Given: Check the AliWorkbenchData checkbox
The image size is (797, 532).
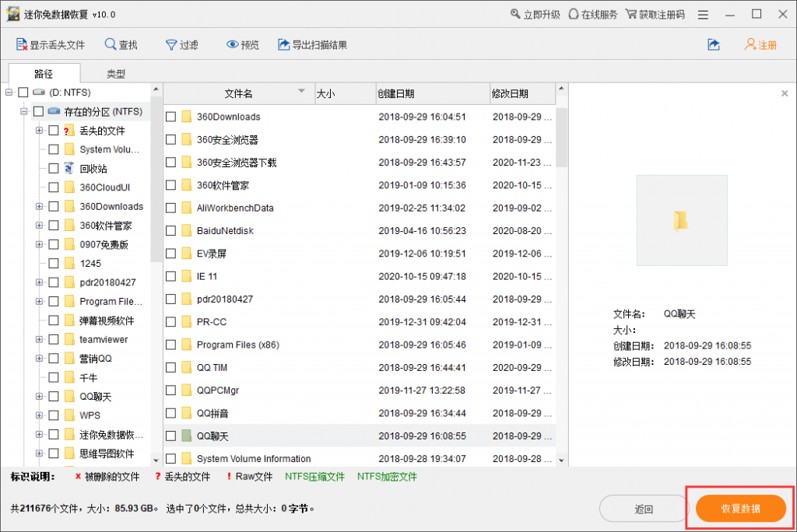Looking at the screenshot, I should (x=171, y=208).
